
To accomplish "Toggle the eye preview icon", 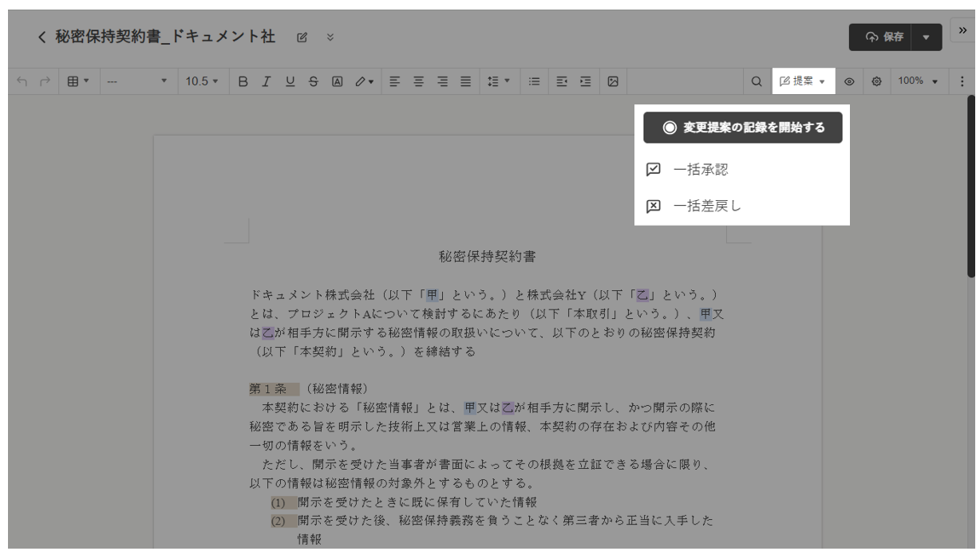I will pyautogui.click(x=850, y=81).
